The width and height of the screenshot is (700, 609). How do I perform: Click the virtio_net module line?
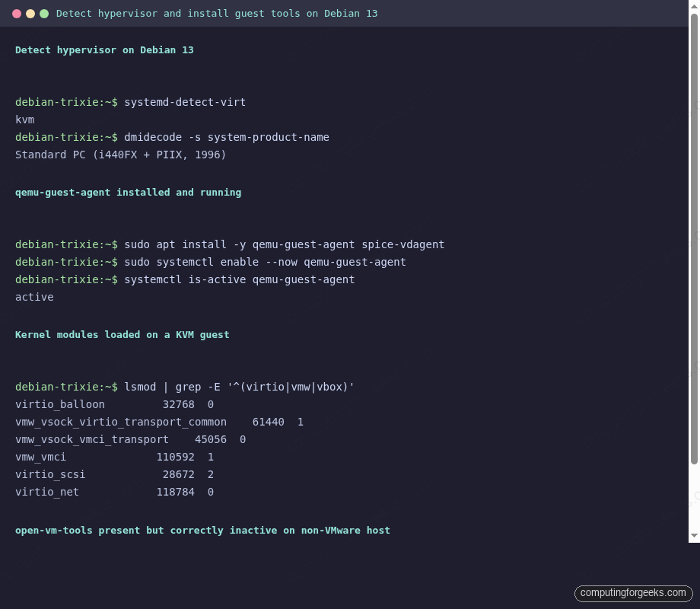coord(114,492)
